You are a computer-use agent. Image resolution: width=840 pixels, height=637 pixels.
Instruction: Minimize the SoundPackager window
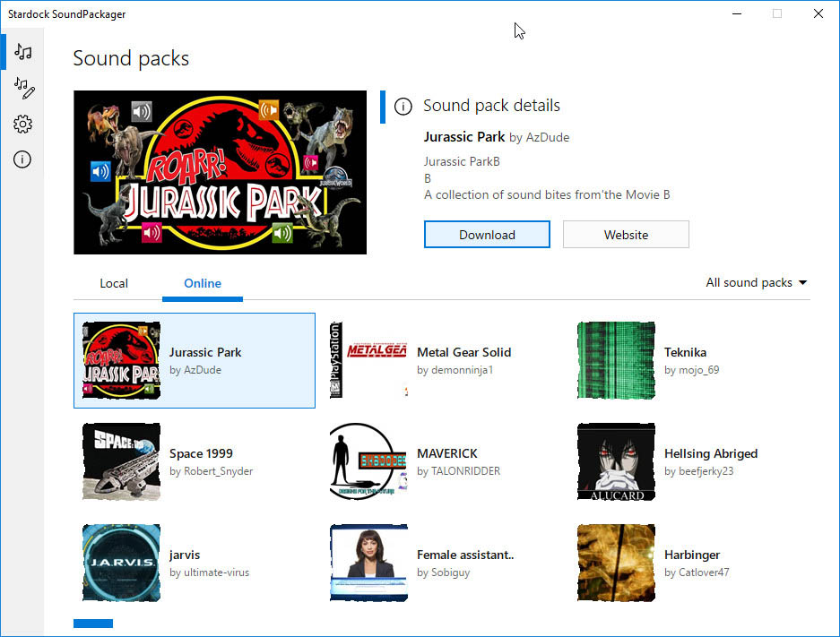click(x=737, y=14)
